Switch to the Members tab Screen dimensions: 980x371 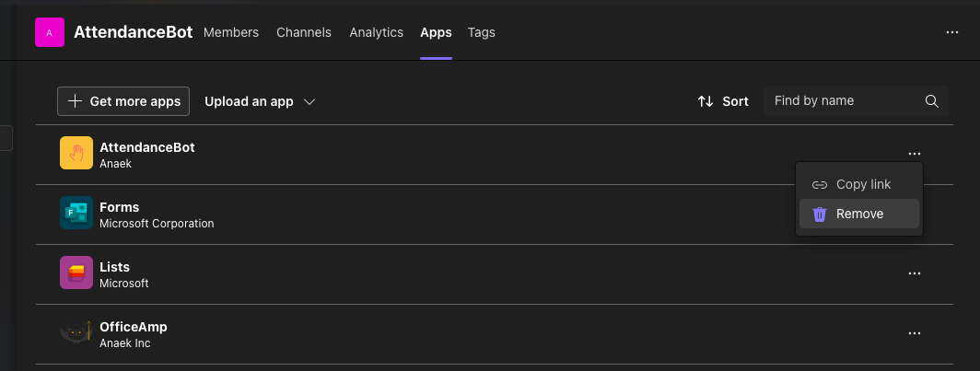pos(231,32)
